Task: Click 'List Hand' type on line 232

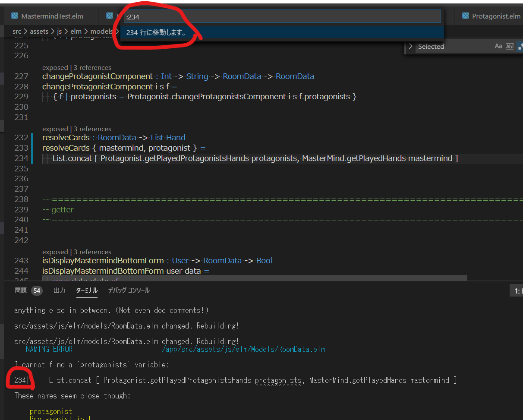Action: (168, 138)
